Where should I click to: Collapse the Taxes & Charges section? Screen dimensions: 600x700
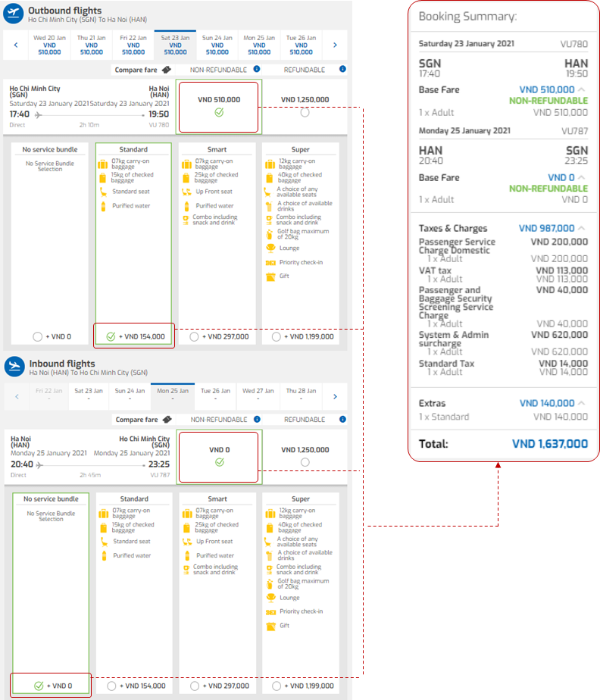(582, 228)
